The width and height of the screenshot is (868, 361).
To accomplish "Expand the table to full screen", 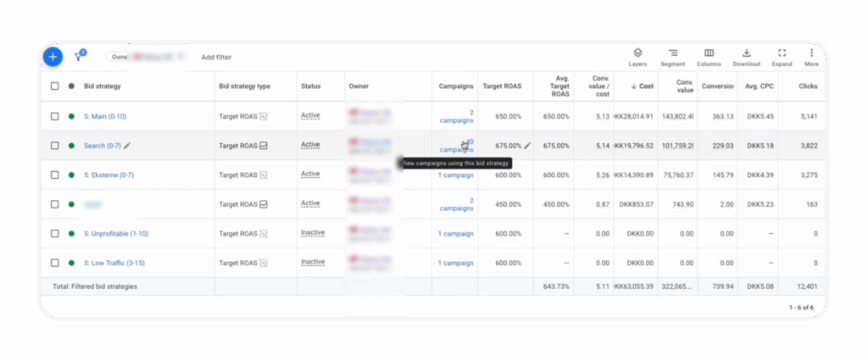I will pos(782,56).
